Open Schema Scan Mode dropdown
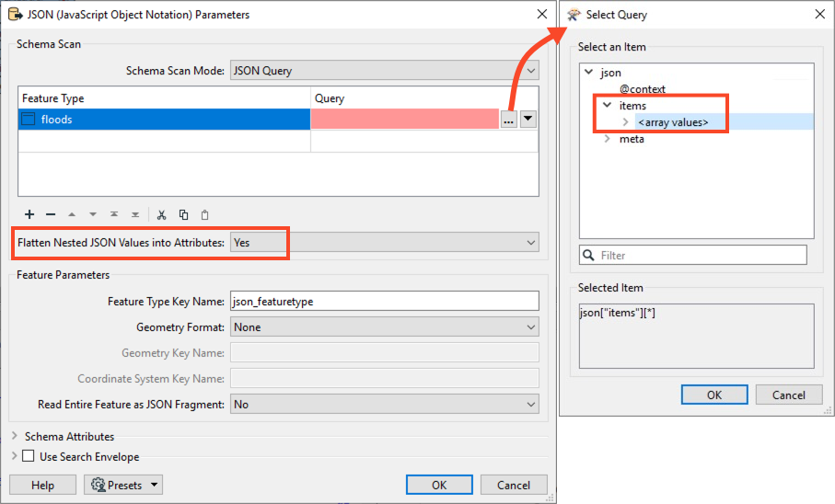 pyautogui.click(x=385, y=70)
